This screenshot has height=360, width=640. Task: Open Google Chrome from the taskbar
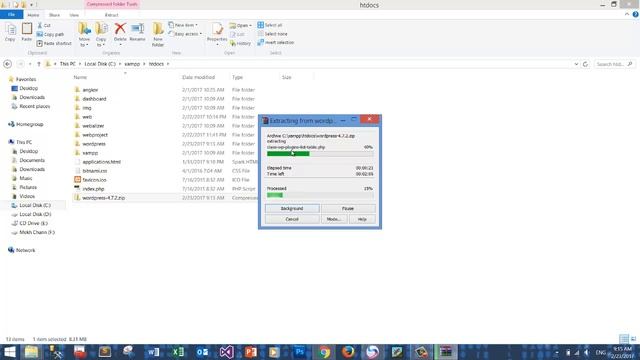pos(324,352)
